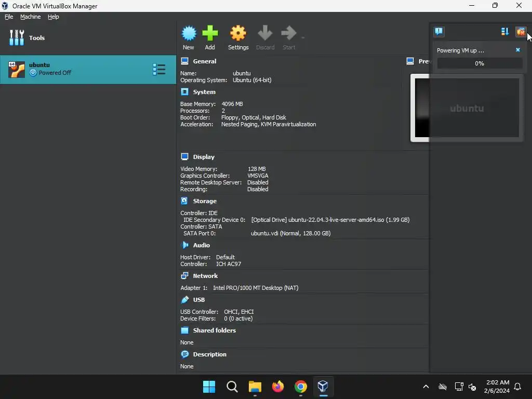This screenshot has height=399, width=532.
Task: Open the USB settings heading link
Action: point(199,300)
